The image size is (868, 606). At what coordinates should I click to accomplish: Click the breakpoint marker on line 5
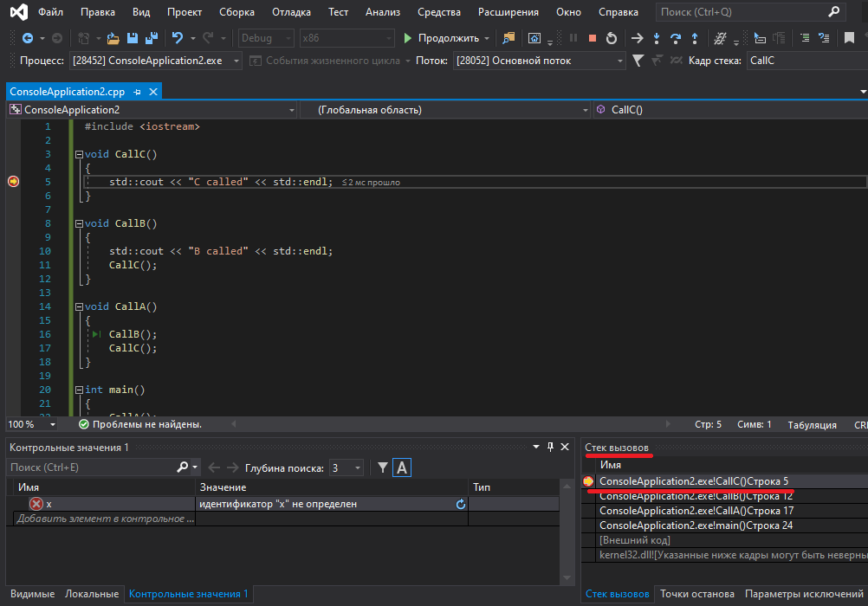(x=13, y=182)
